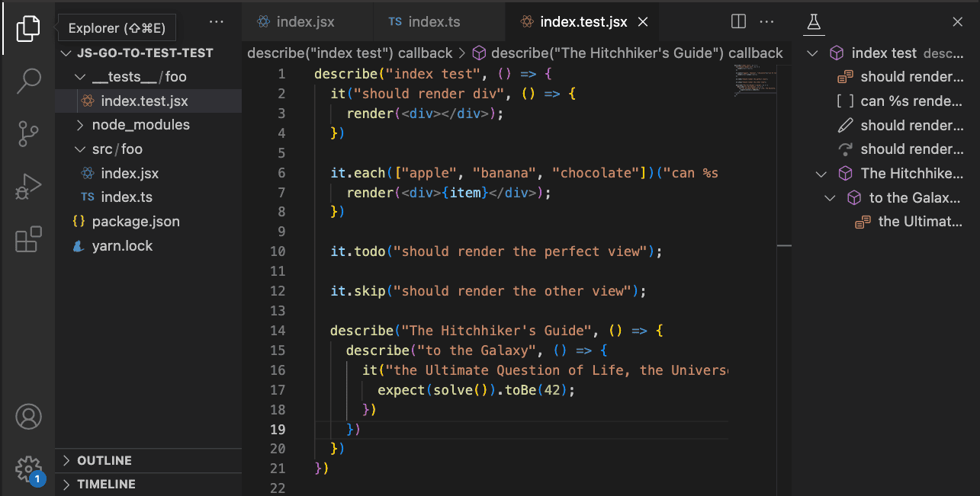Open the Extensions view icon

click(x=27, y=240)
